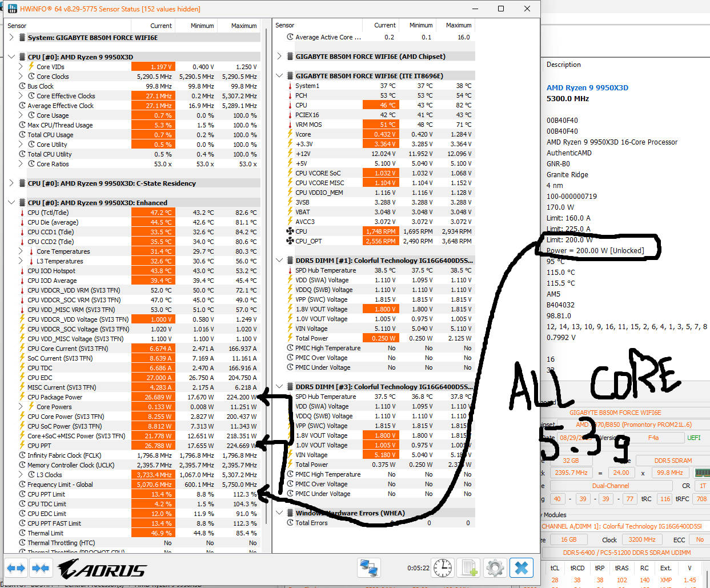
Task: Click the DDR5 SDRAM type field in summary
Action: [x=673, y=461]
